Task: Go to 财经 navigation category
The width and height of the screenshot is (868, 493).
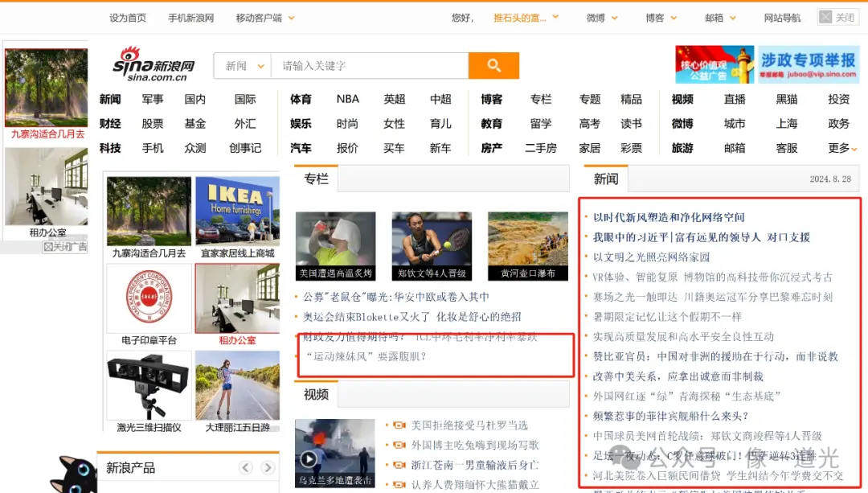Action: click(x=110, y=124)
